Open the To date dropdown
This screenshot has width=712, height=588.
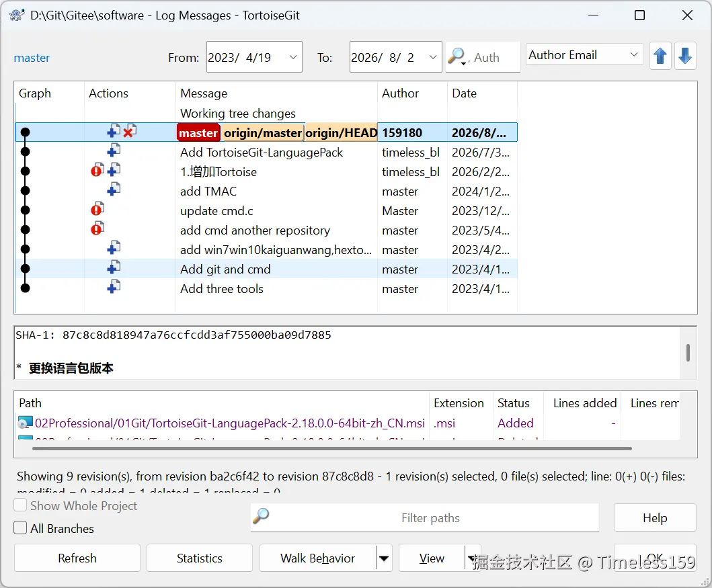[x=433, y=57]
